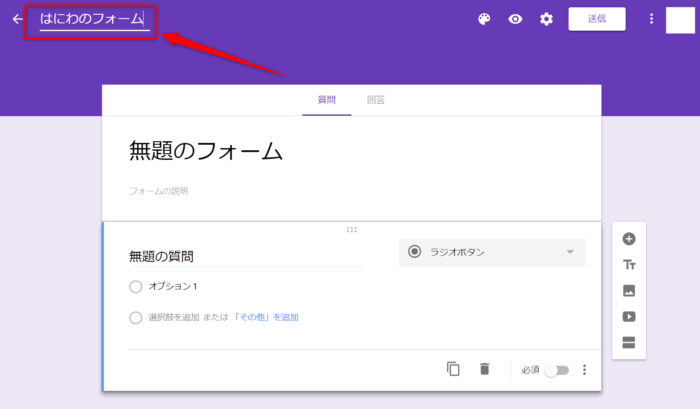Open question more options menu
This screenshot has height=409, width=700.
[x=585, y=370]
